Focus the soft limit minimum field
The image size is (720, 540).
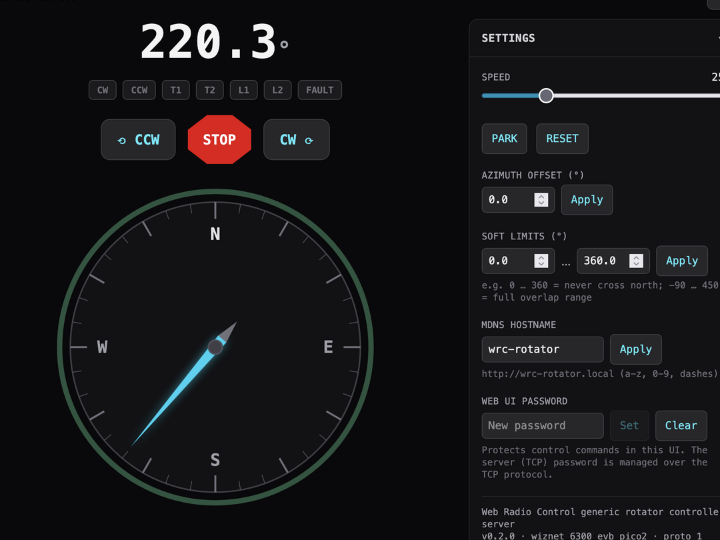pyautogui.click(x=518, y=261)
